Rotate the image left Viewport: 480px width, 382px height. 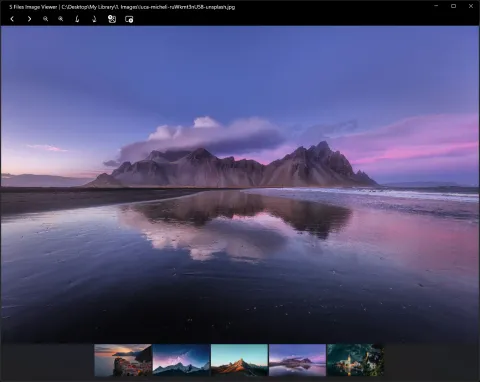pos(77,19)
